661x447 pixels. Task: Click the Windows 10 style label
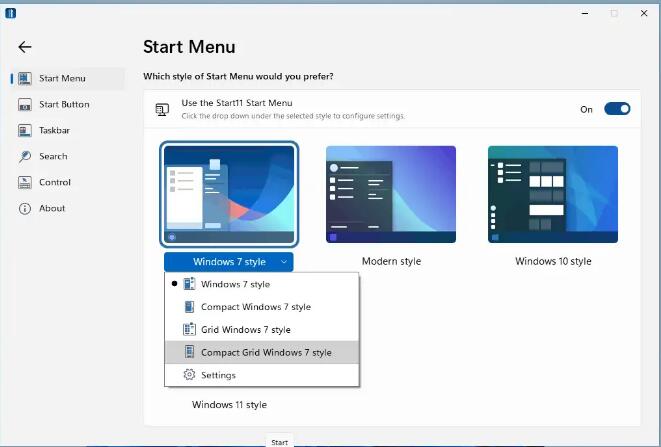tap(553, 261)
